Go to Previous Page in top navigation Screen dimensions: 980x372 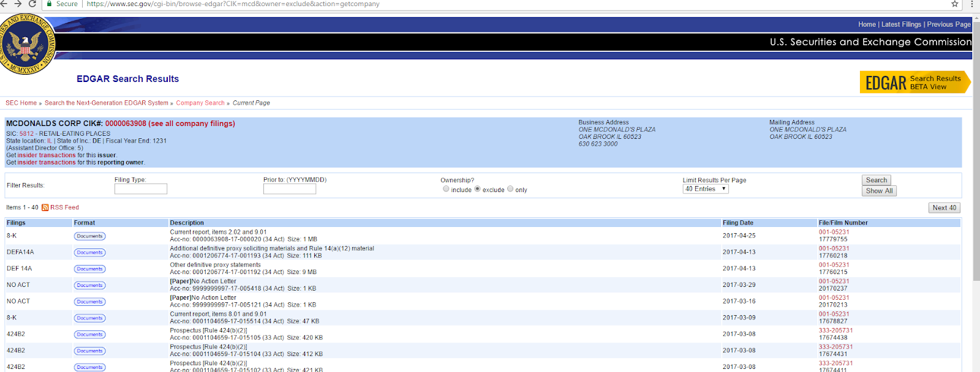coord(949,24)
